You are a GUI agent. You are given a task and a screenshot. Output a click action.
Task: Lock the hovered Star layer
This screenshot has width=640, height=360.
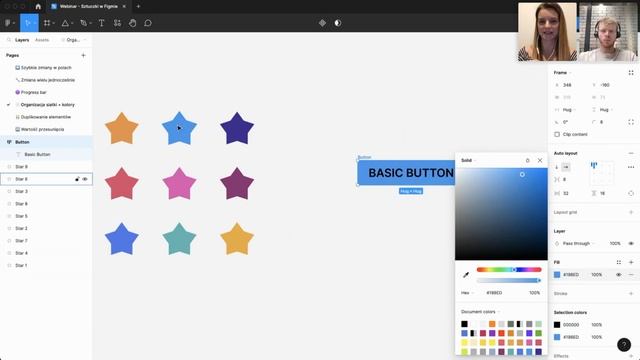77,179
